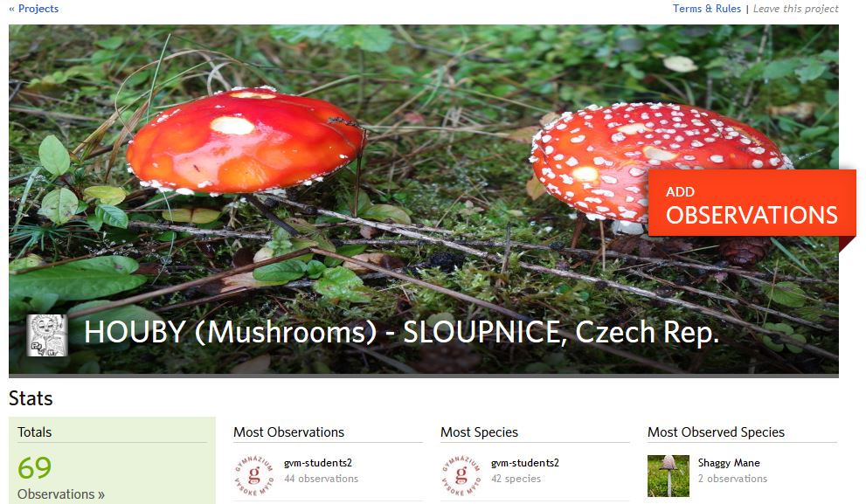This screenshot has height=504, width=866.
Task: Open gvm-students2 username under Most Species
Action: pos(525,463)
